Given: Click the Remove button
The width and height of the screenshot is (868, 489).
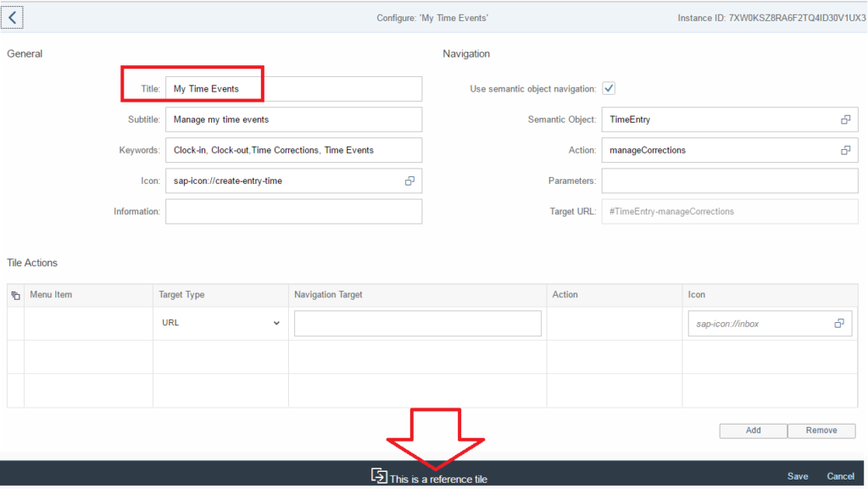Looking at the screenshot, I should [821, 431].
